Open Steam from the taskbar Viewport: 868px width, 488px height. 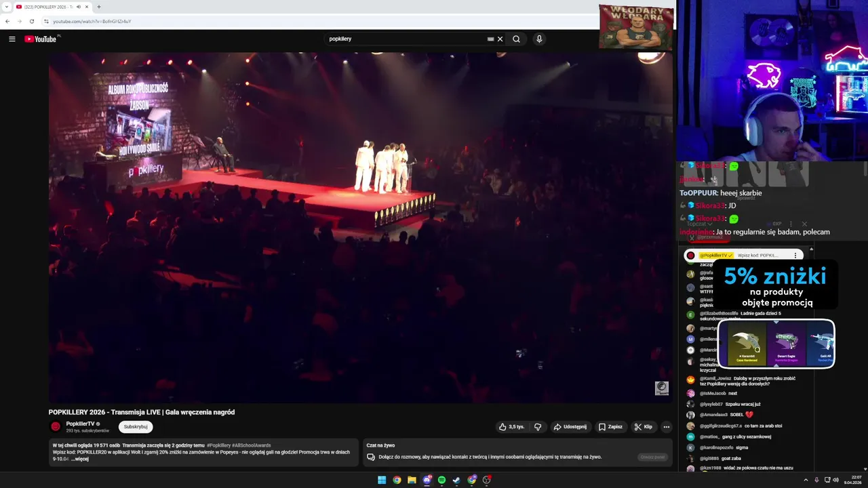(x=456, y=480)
